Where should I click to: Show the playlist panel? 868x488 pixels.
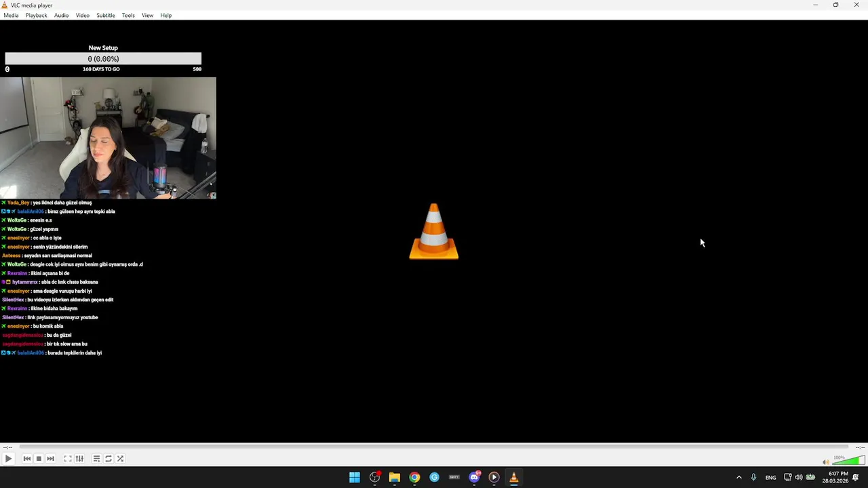[96, 459]
